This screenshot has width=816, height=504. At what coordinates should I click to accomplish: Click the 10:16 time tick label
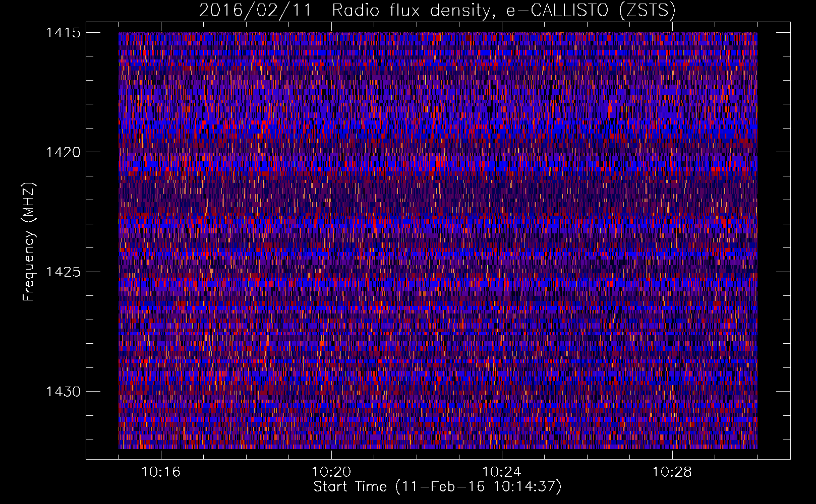click(x=161, y=472)
